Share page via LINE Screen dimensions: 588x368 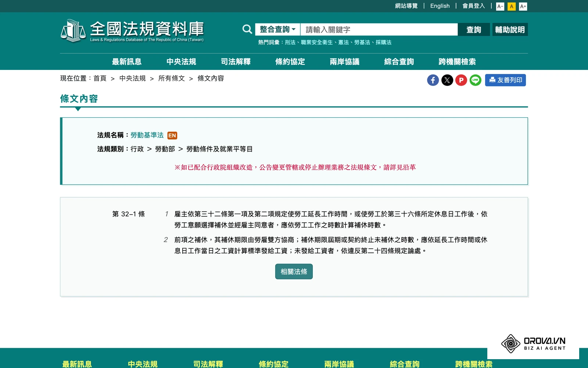475,80
